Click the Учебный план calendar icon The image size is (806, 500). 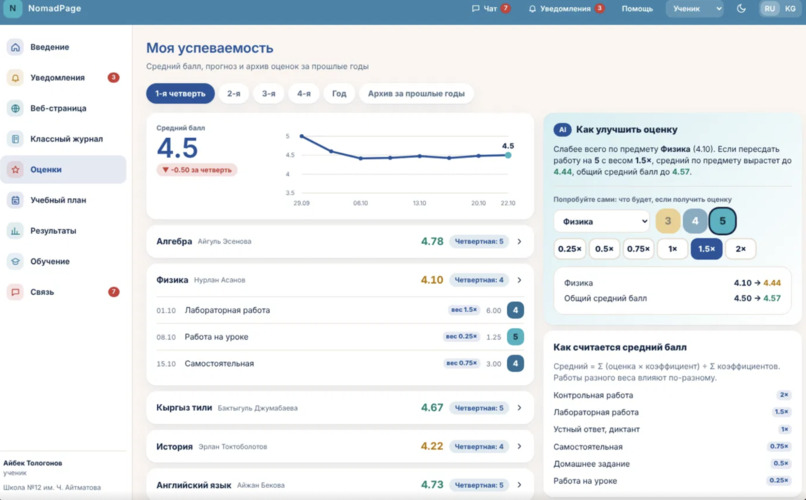(x=15, y=200)
